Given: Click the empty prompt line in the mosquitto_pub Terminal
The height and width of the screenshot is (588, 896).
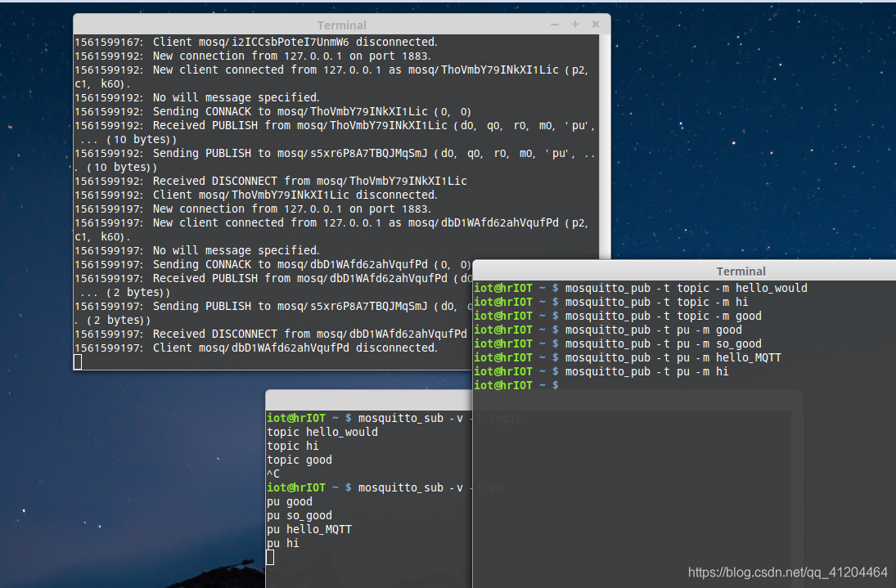Looking at the screenshot, I should pos(516,385).
